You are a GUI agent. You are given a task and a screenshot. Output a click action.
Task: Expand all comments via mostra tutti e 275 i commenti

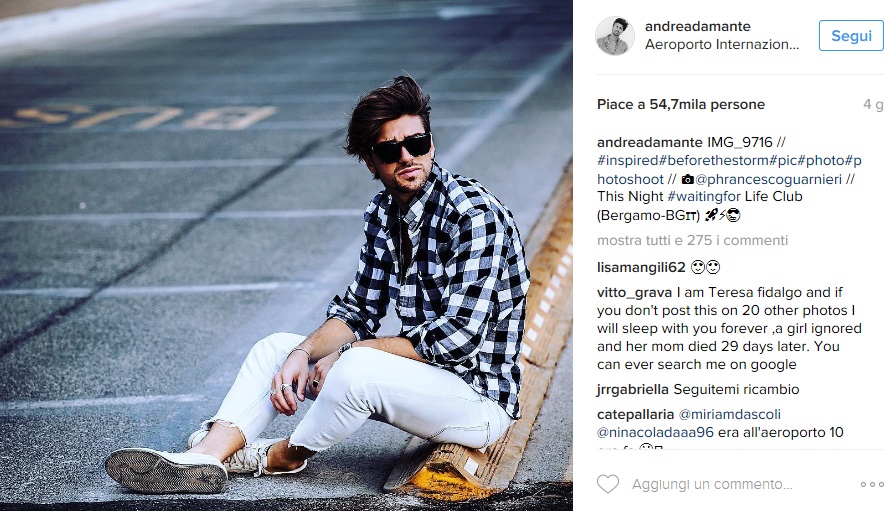(692, 240)
